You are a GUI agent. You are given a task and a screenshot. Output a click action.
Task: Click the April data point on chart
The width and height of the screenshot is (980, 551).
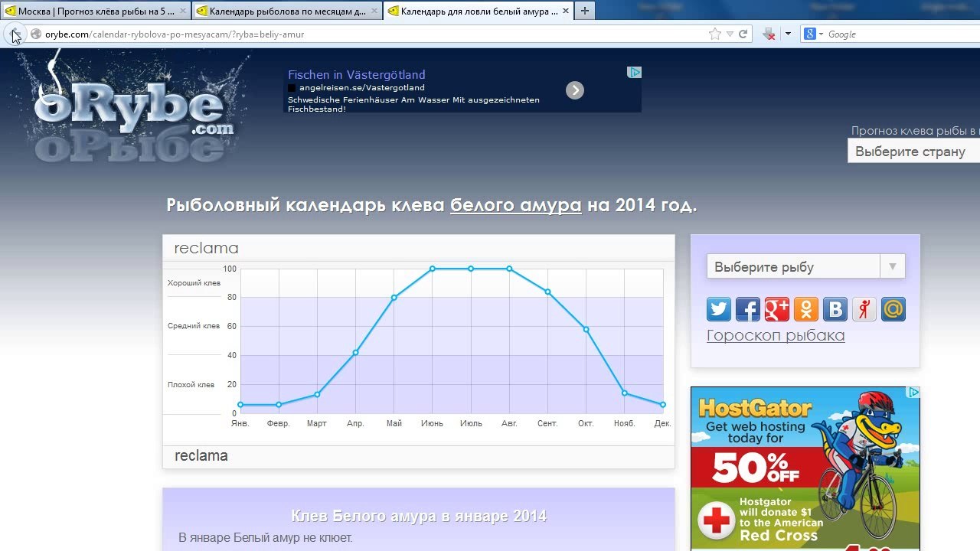[355, 353]
